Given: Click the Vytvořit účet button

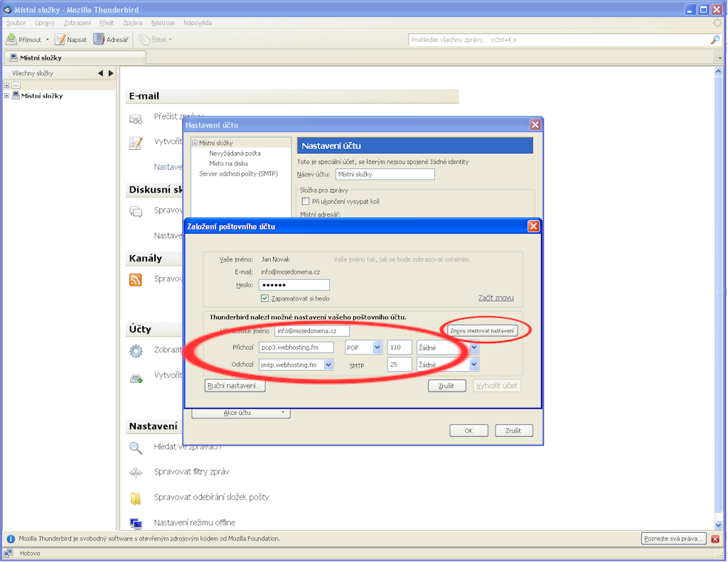Looking at the screenshot, I should pos(497,386).
